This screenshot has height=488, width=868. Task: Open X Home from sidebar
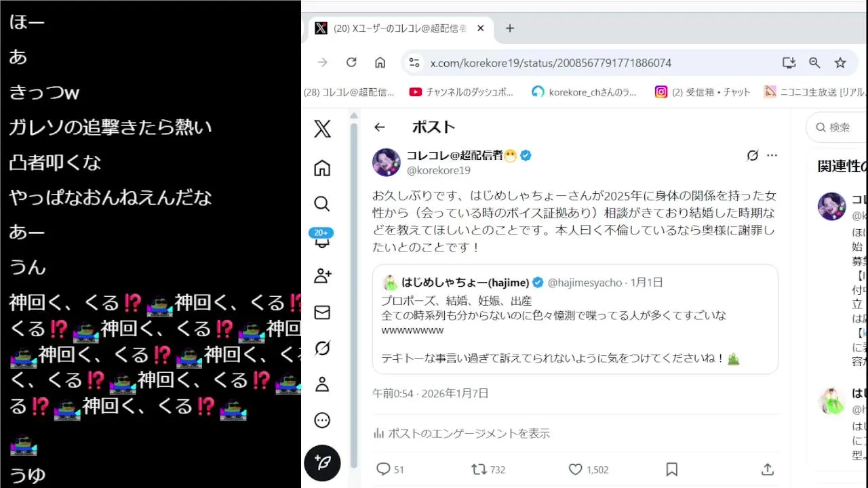[x=322, y=168]
